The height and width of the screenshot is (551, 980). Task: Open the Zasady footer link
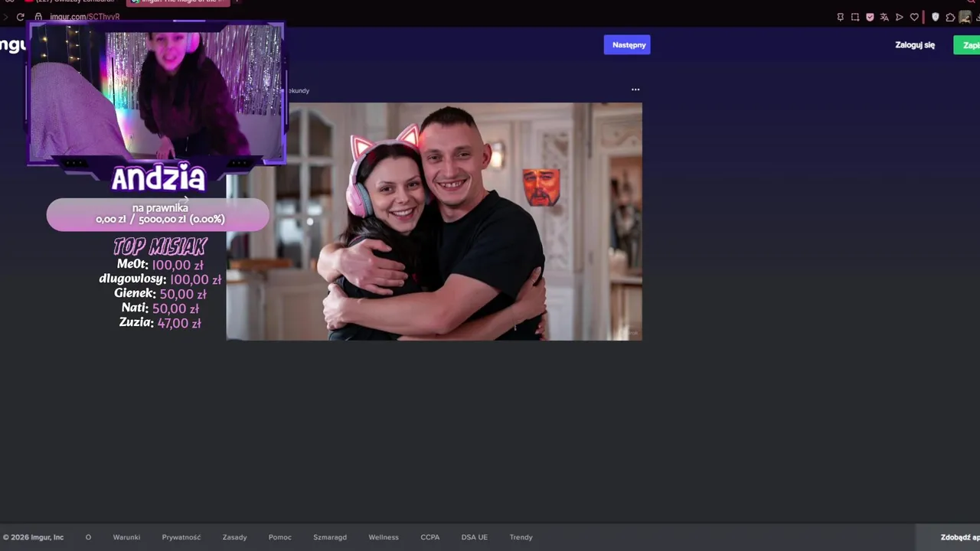click(x=234, y=537)
